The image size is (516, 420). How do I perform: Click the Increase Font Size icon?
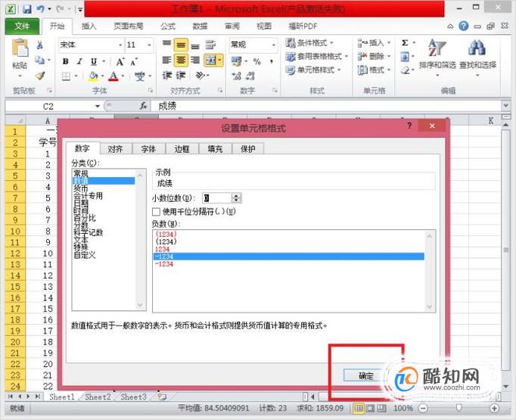[120, 61]
